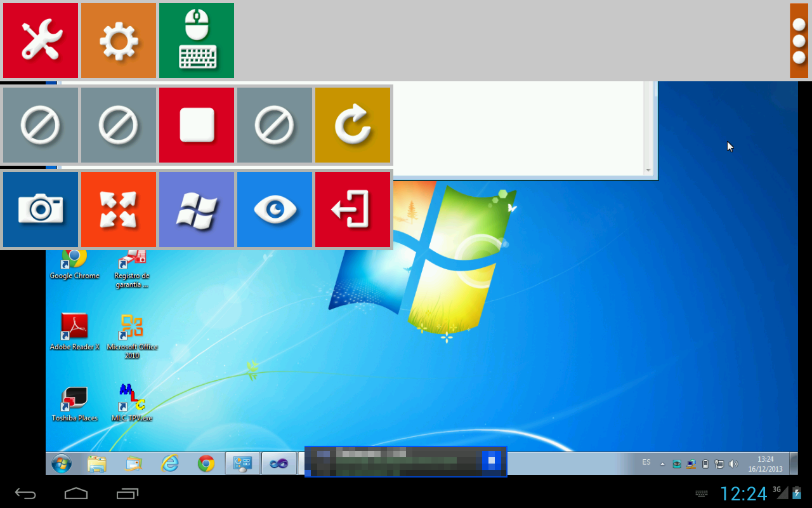Toggle fullscreen with the expand arrows icon
Screen dimensions: 812x508
click(118, 209)
